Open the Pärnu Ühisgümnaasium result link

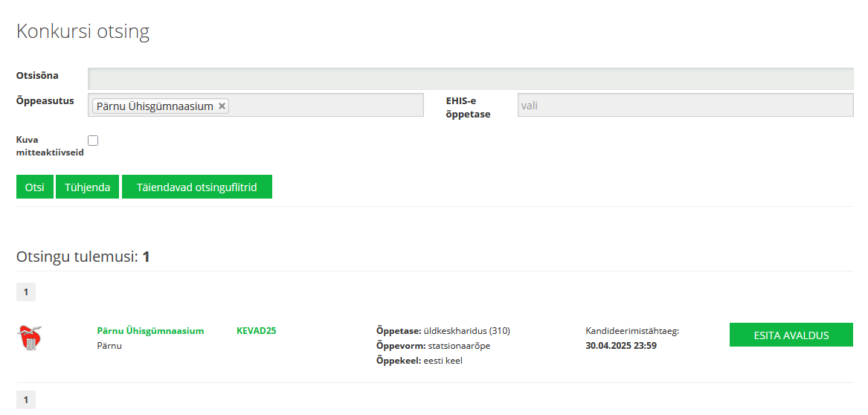click(150, 331)
